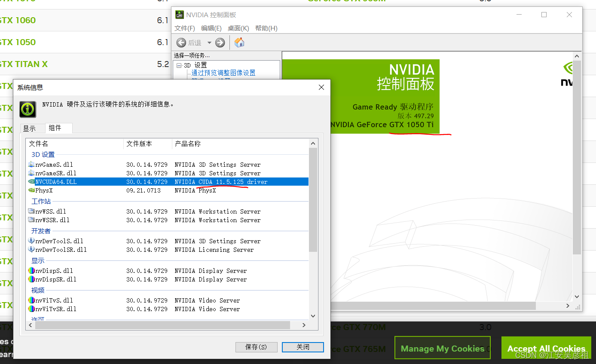
Task: Click the component list scroll-left arrow
Action: (30, 325)
